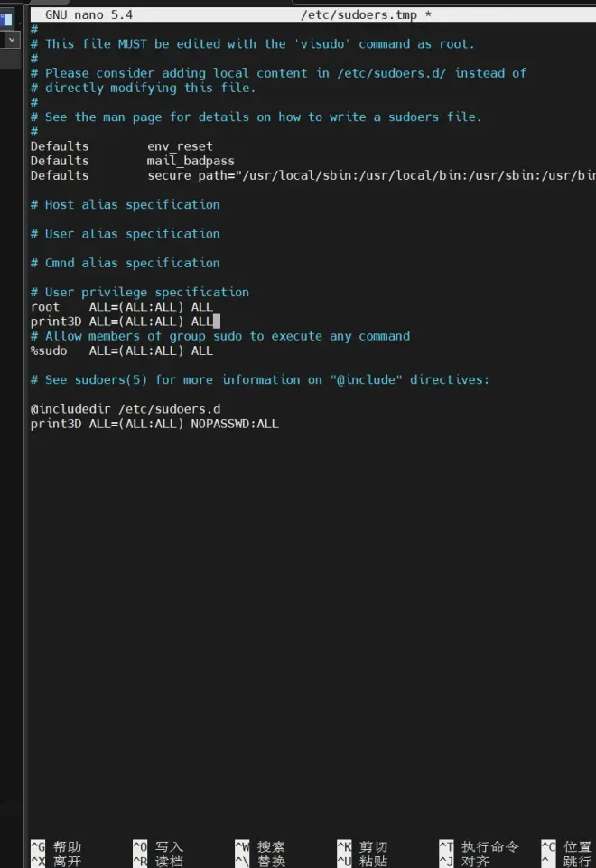596x868 pixels.
Task: Place cursor on the print3D NOPASSWD:ALL line
Action: click(x=154, y=424)
